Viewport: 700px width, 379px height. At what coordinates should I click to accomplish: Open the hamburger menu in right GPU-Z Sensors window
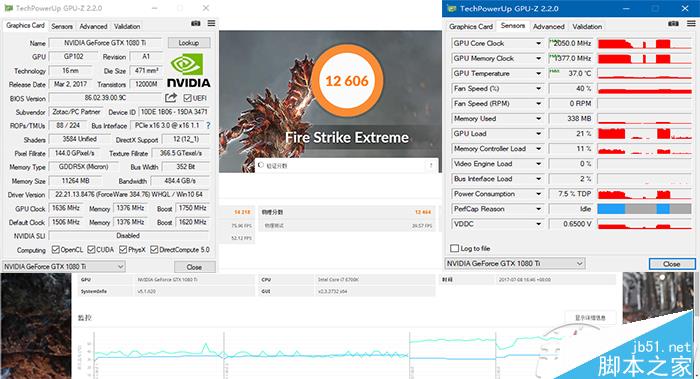(691, 24)
